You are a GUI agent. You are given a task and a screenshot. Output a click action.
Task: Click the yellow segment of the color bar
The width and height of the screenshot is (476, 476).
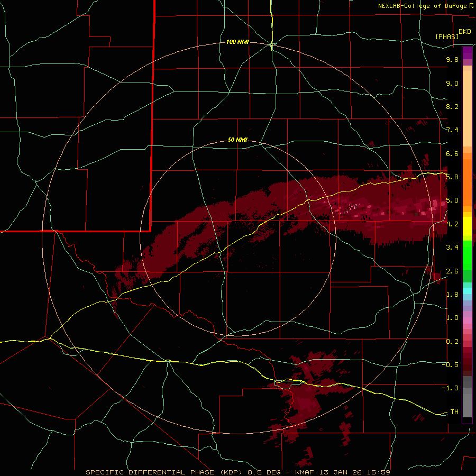click(467, 226)
